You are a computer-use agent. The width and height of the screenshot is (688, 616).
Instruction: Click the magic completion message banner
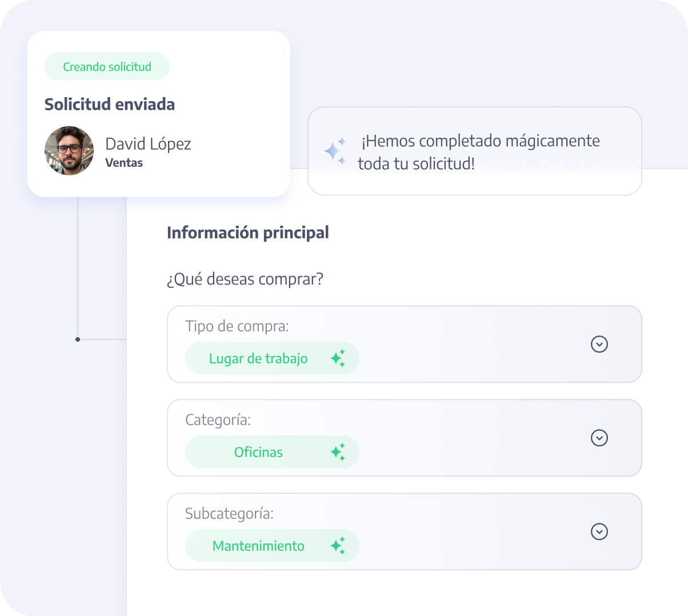pyautogui.click(x=479, y=152)
